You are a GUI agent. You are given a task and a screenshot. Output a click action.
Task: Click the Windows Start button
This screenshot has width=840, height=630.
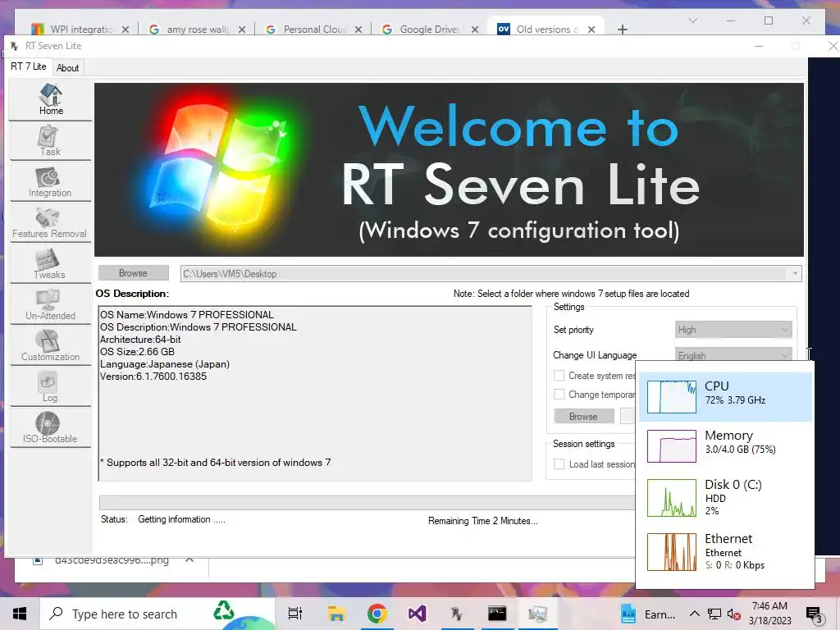coord(20,614)
